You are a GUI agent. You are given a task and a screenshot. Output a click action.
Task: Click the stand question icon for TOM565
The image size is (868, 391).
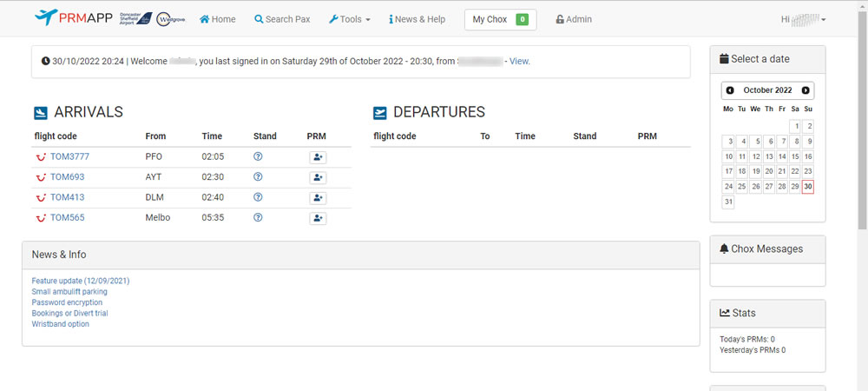point(258,217)
